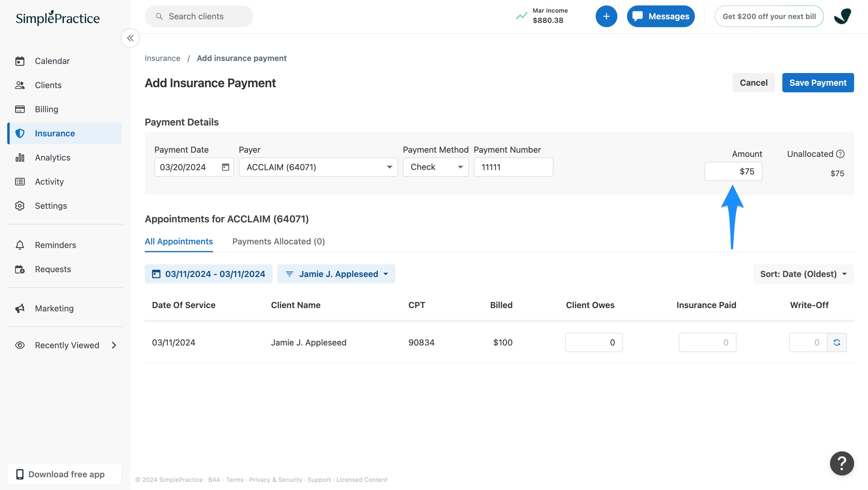Click Get $200 off your next bill
The width and height of the screenshot is (868, 490).
pyautogui.click(x=769, y=16)
